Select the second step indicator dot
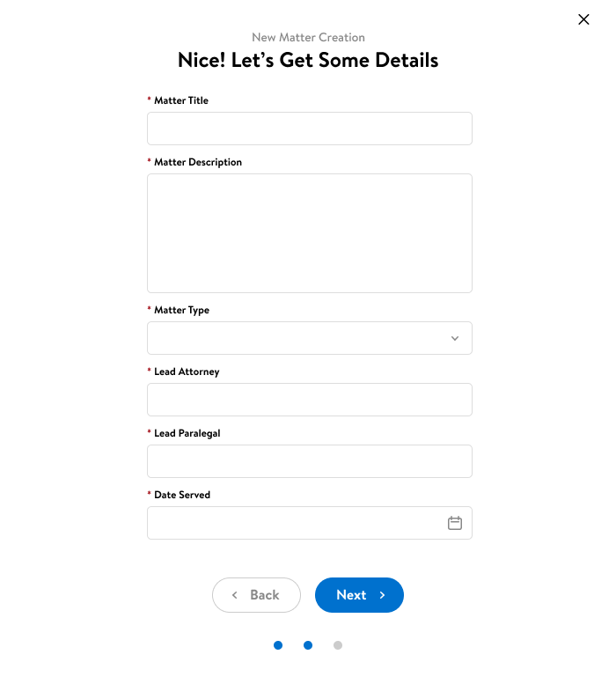This screenshot has width=616, height=684. [x=308, y=645]
